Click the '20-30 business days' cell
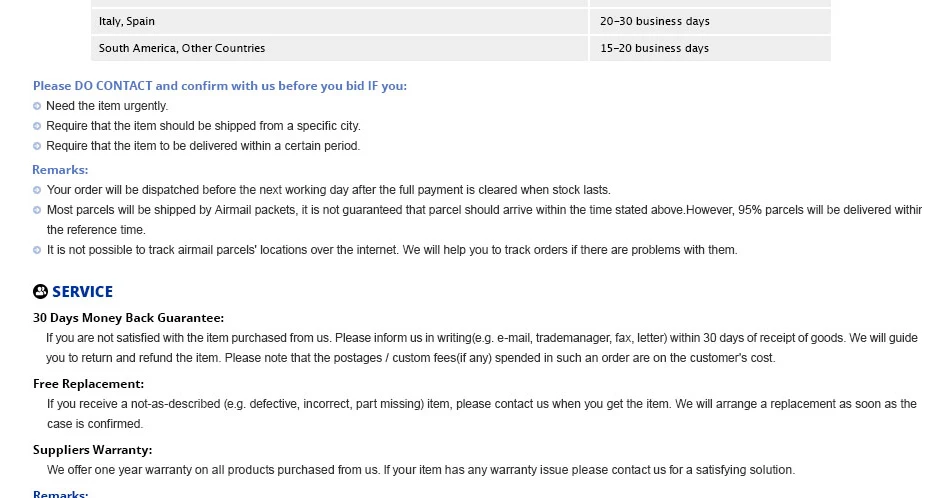The width and height of the screenshot is (951, 498). [x=710, y=21]
